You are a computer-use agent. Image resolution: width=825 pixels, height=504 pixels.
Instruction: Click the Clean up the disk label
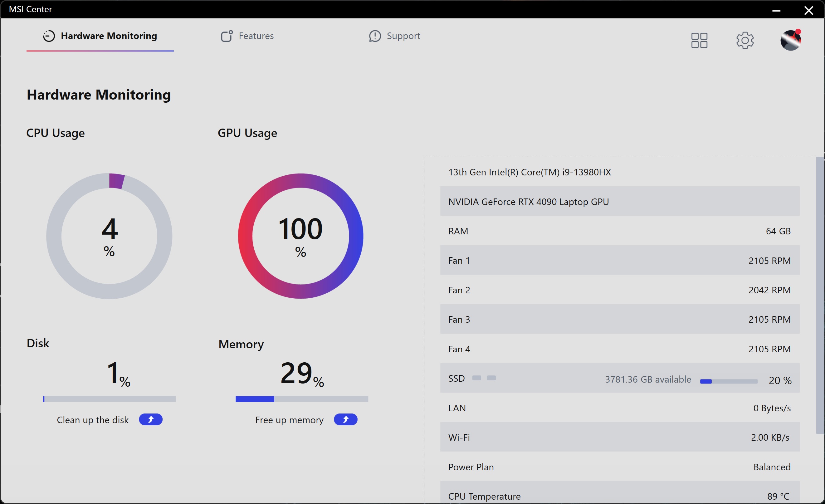coord(92,420)
